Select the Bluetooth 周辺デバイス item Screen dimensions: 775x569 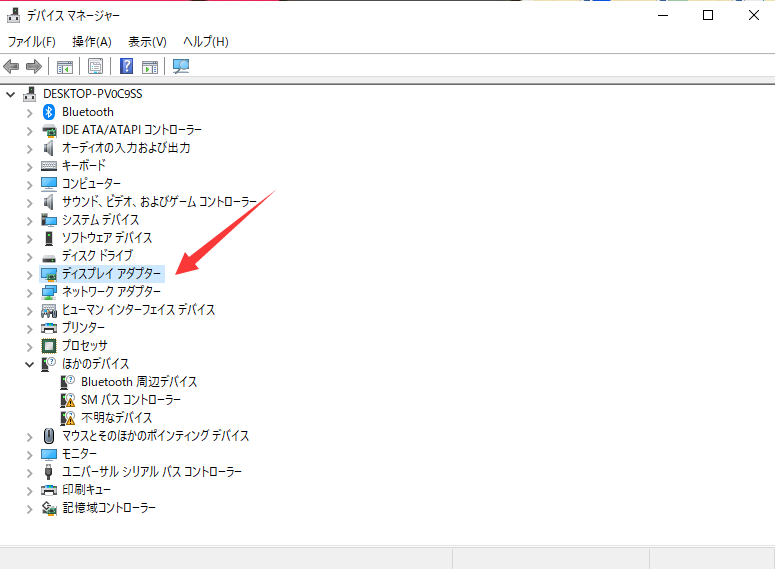tap(139, 382)
